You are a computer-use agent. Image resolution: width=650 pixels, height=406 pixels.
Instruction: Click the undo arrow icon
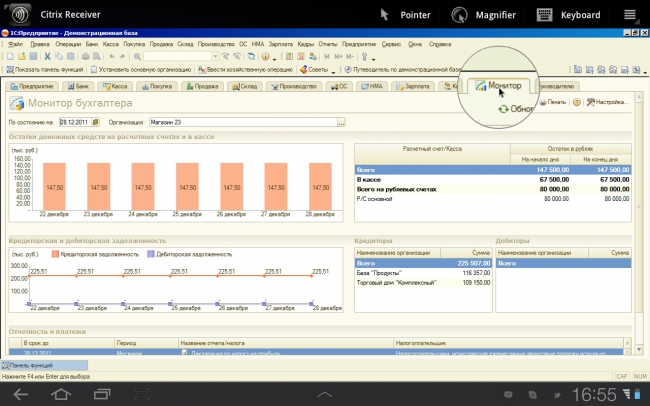pos(112,56)
